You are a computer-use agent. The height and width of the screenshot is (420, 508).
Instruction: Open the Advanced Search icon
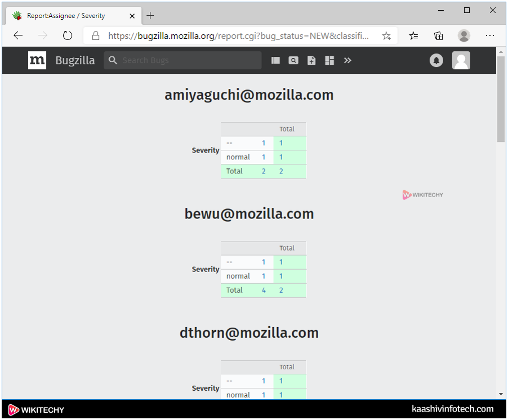[x=293, y=60]
